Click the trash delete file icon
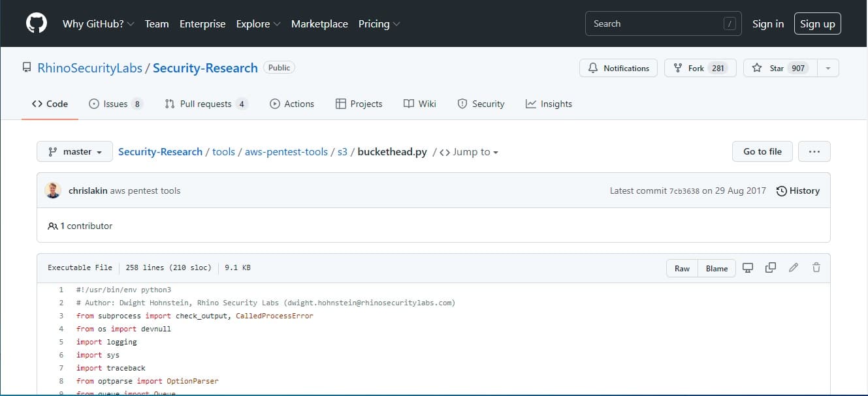 pos(816,267)
